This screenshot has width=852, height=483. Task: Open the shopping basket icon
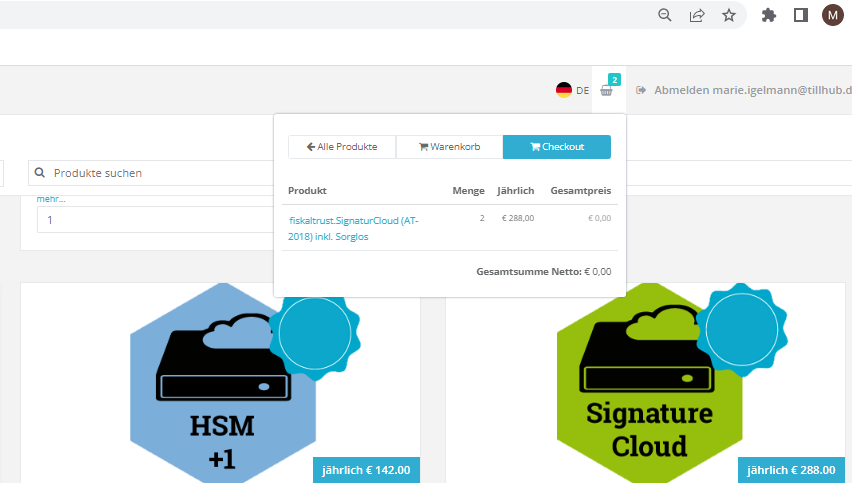[606, 91]
